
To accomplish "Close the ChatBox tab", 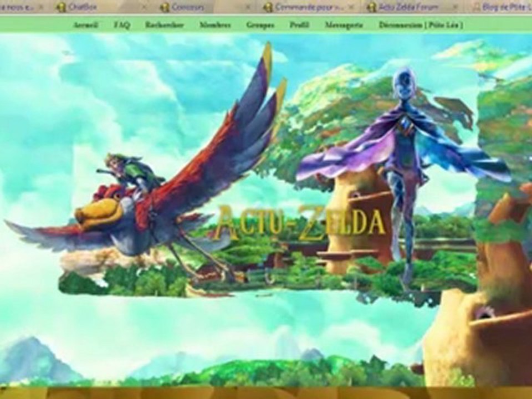I will tap(144, 7).
